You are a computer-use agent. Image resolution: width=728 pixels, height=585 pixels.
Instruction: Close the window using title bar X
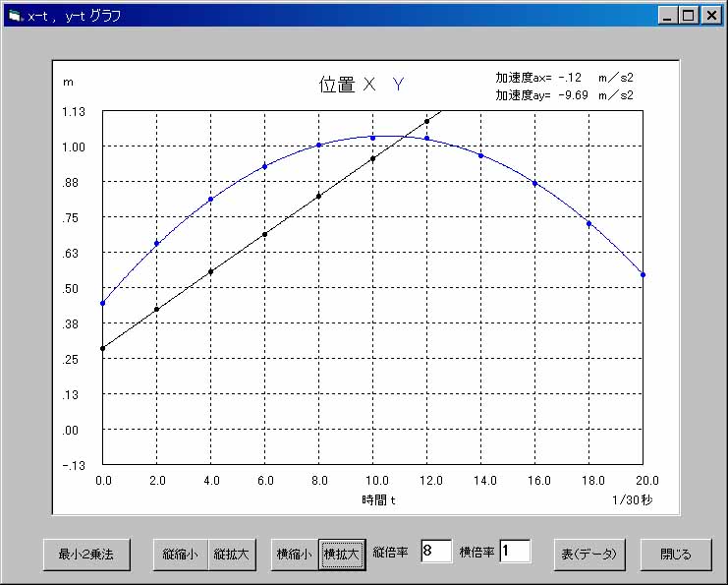[x=709, y=16]
